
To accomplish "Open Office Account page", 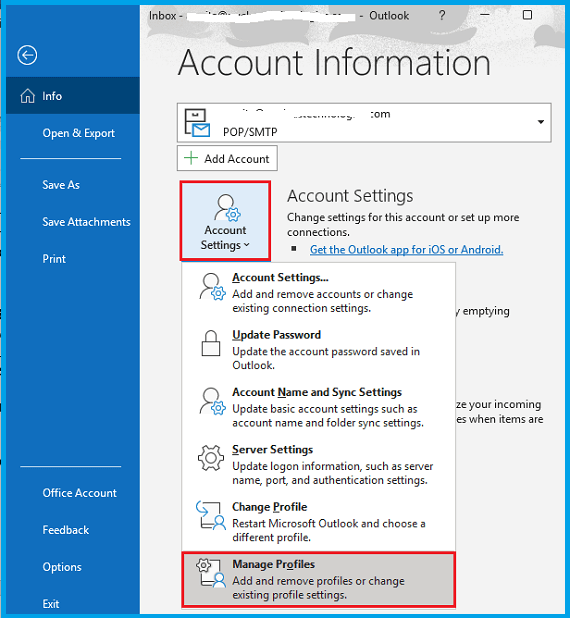I will tap(80, 493).
